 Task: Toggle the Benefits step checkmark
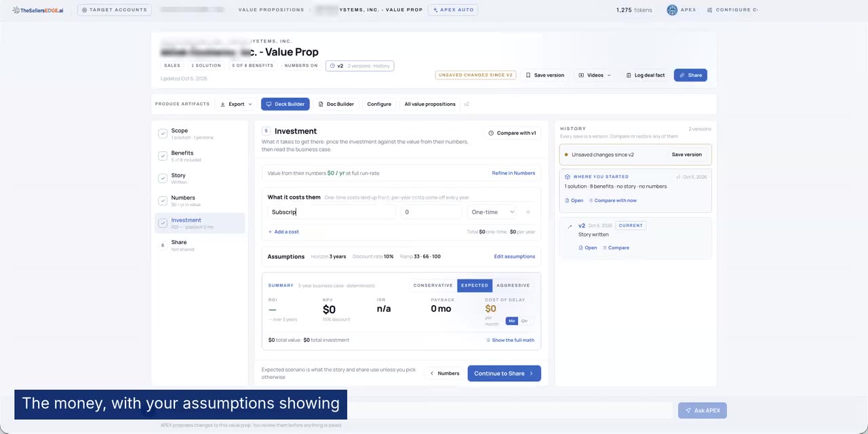pyautogui.click(x=163, y=156)
